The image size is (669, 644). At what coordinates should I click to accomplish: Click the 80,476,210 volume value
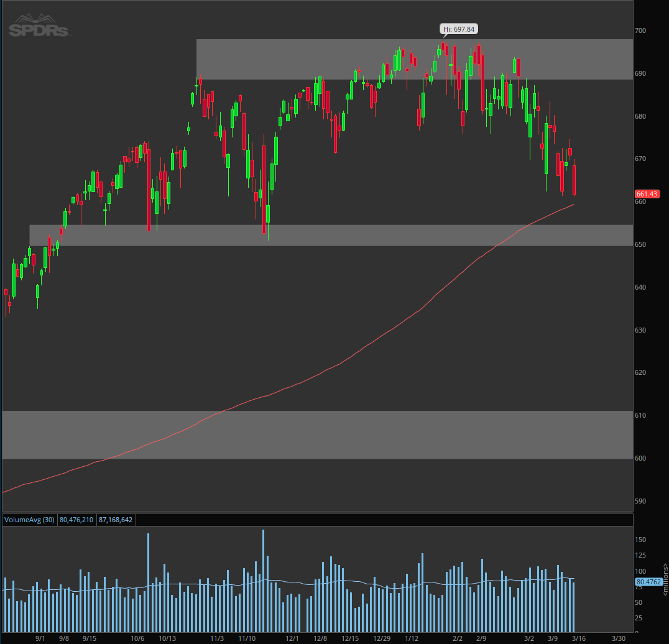click(76, 520)
